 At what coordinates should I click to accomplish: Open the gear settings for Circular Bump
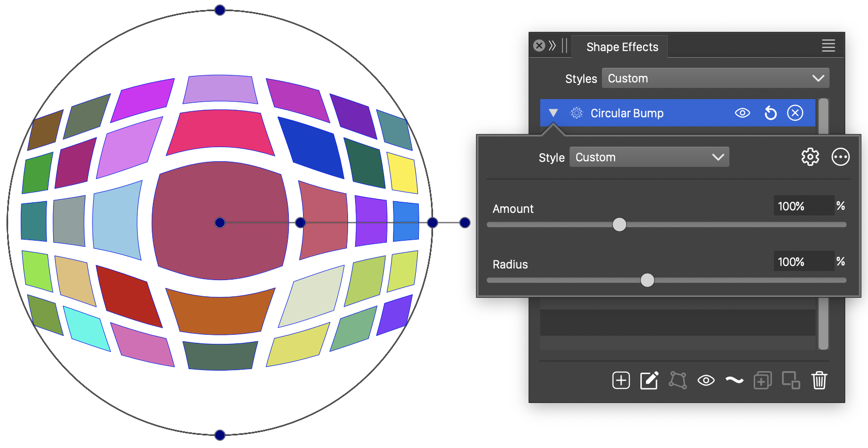810,157
